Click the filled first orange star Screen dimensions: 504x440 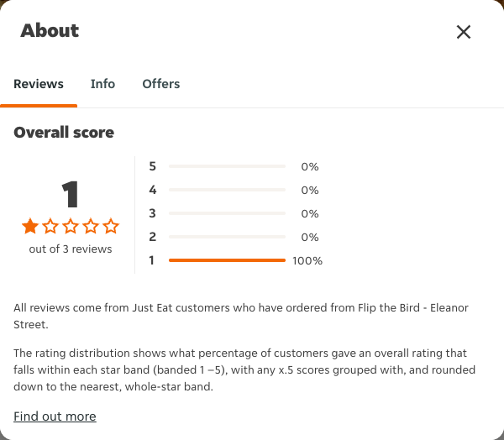point(30,226)
